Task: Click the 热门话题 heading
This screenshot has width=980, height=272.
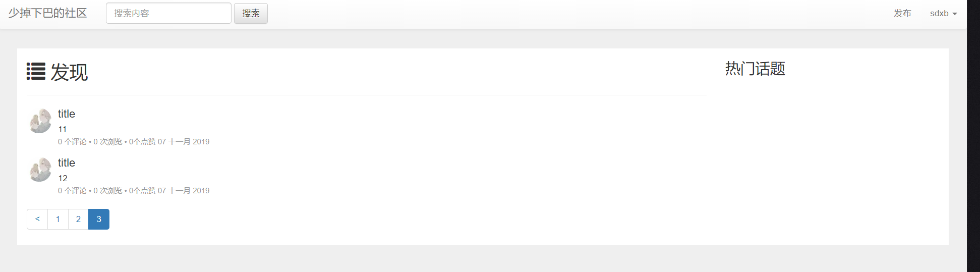Action: tap(755, 69)
